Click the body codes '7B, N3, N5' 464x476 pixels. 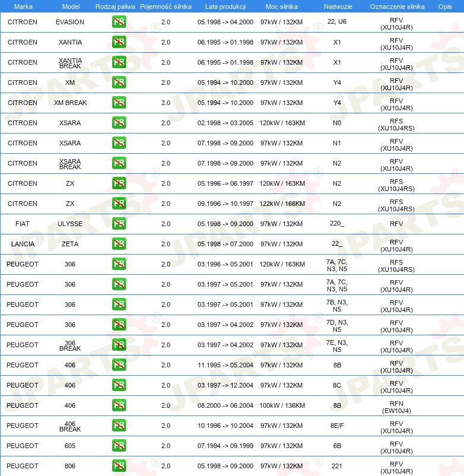click(337, 306)
